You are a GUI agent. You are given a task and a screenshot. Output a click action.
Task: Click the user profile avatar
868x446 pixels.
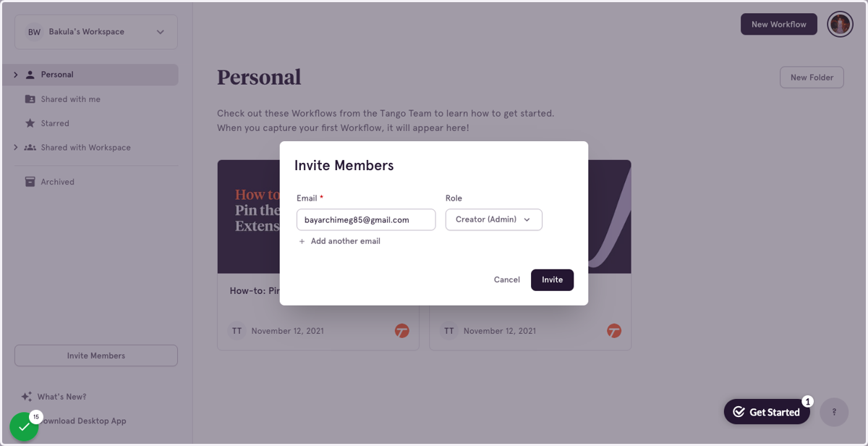coord(840,25)
